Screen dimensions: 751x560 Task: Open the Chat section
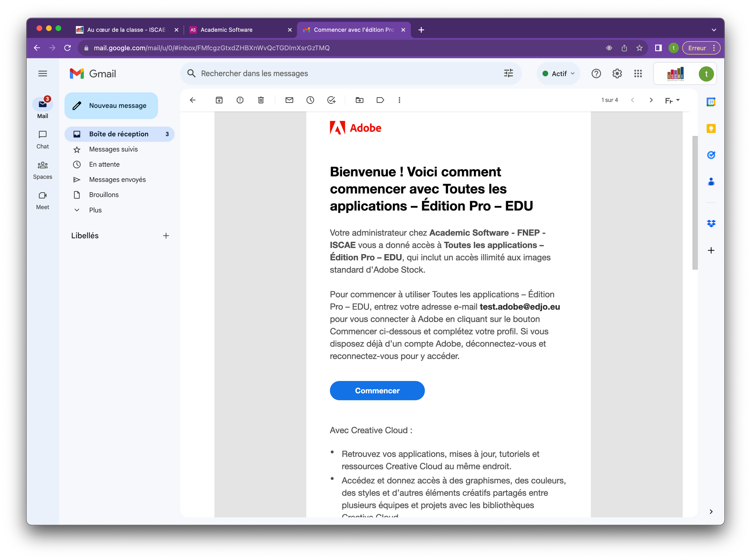point(42,139)
